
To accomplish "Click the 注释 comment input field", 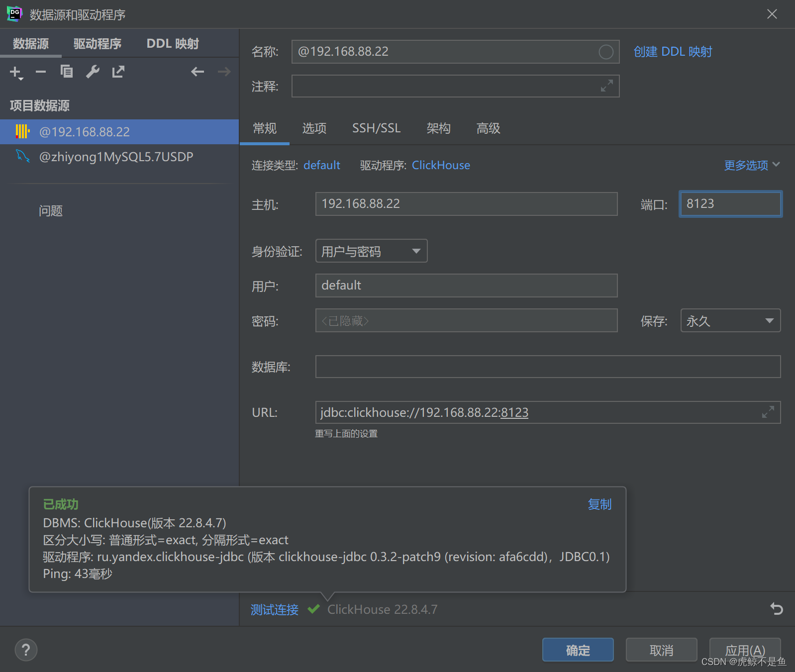I will [455, 86].
